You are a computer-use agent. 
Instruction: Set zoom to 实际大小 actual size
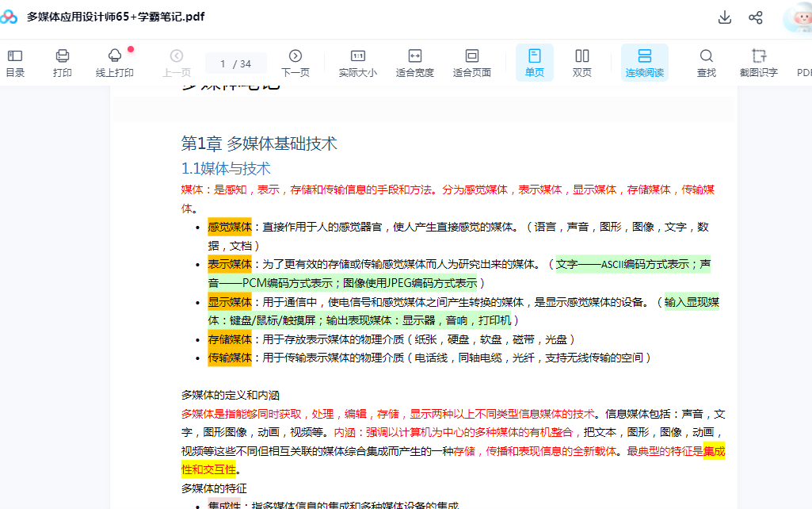(358, 63)
